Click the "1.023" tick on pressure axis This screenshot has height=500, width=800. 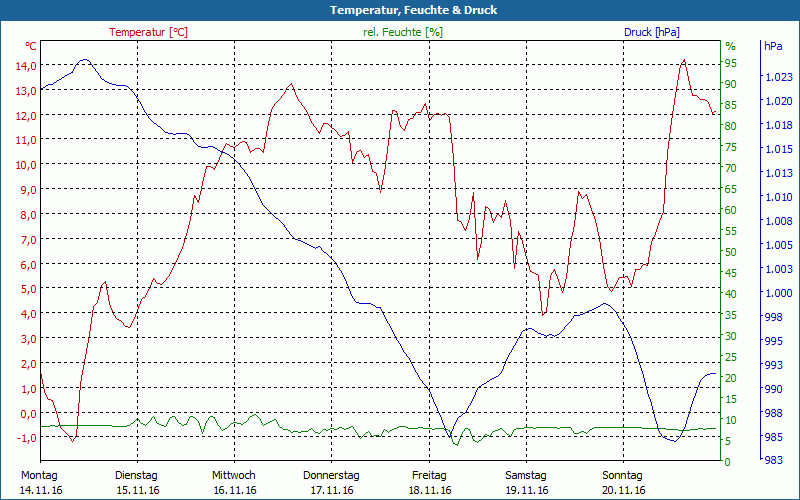click(x=778, y=77)
